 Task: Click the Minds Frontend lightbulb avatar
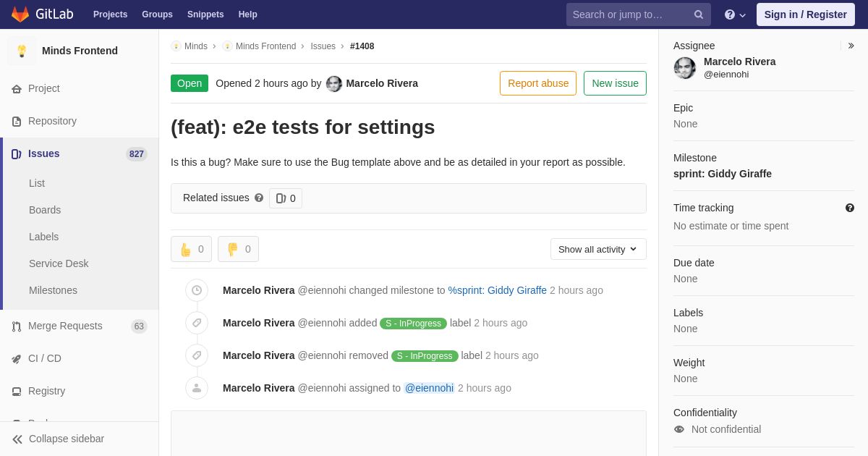[22, 51]
